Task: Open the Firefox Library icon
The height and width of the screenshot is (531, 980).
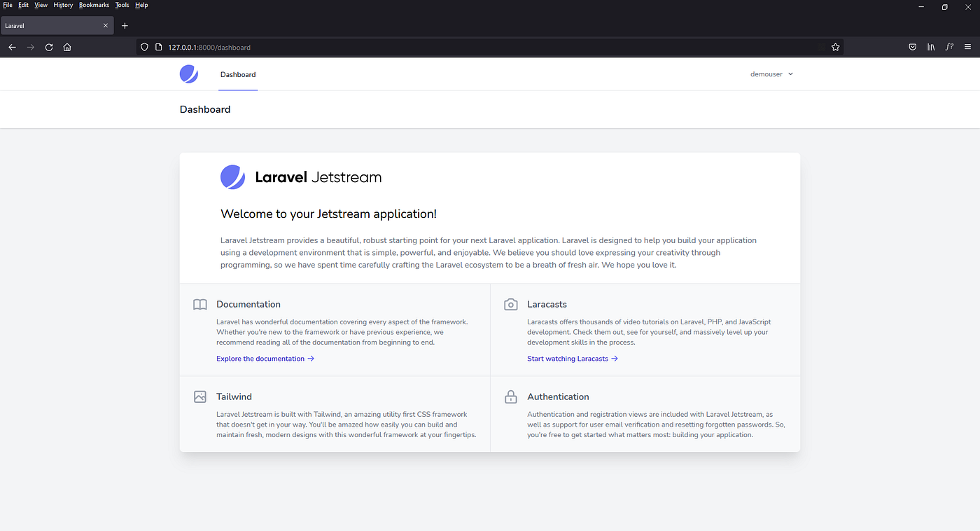Action: [930, 47]
